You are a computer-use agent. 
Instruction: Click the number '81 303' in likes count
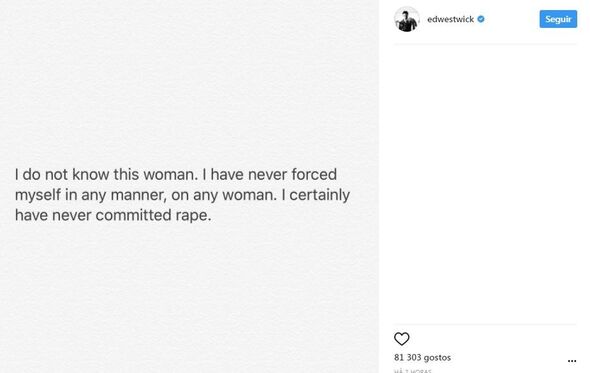(x=408, y=358)
